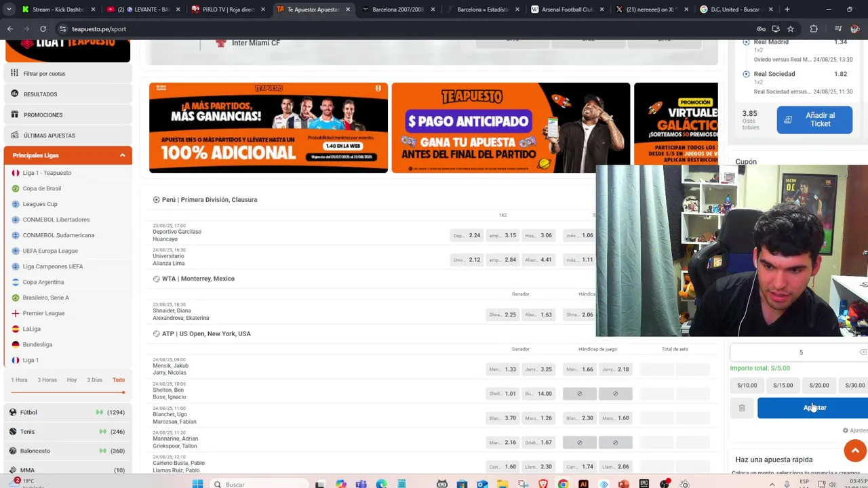
Task: Pick Marozsan winner odds 1.26
Action: click(x=538, y=418)
